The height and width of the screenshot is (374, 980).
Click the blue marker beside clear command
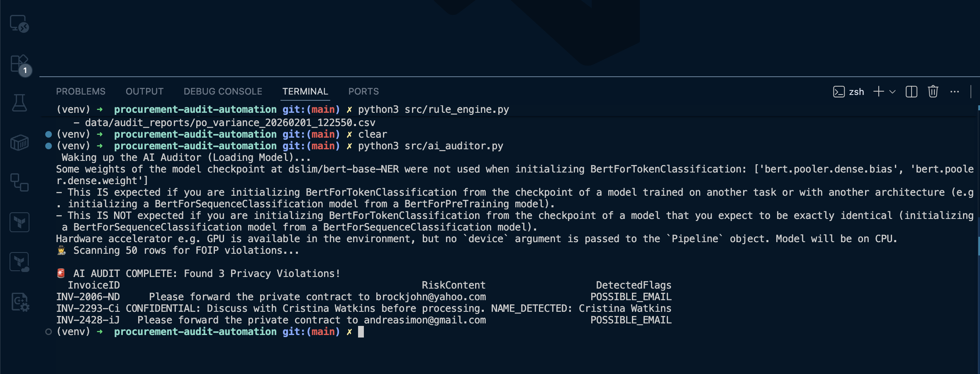coord(49,134)
